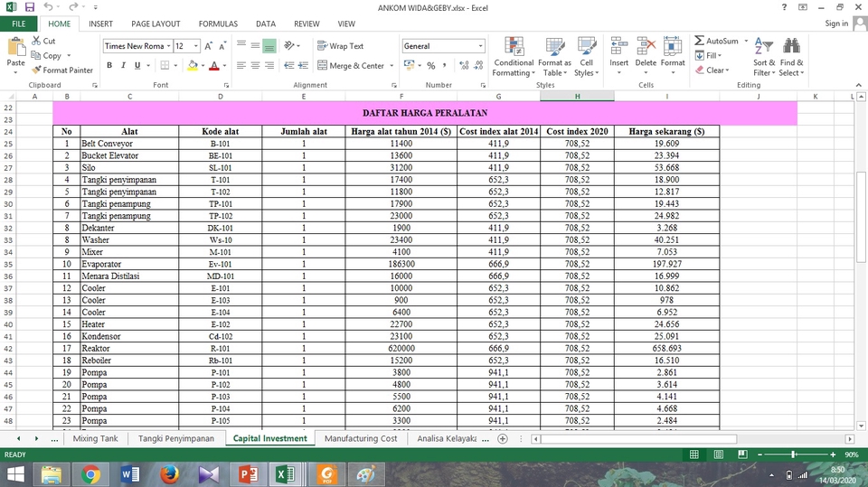Click Sign in link

[x=836, y=23]
